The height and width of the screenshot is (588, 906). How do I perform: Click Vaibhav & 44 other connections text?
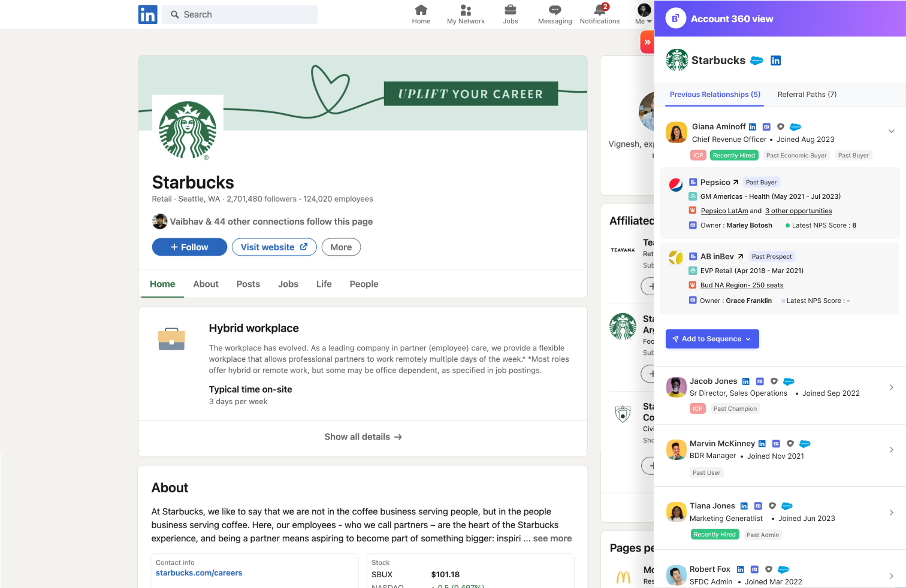[271, 222]
